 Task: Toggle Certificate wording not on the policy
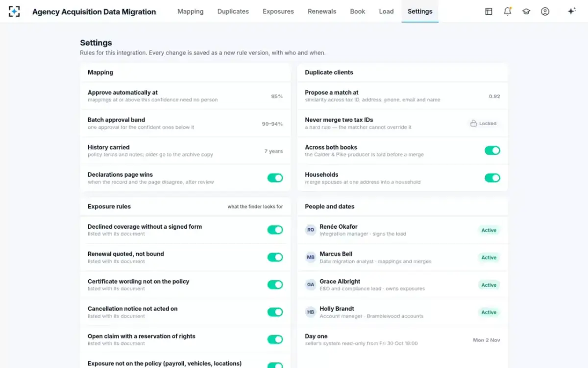click(x=275, y=285)
